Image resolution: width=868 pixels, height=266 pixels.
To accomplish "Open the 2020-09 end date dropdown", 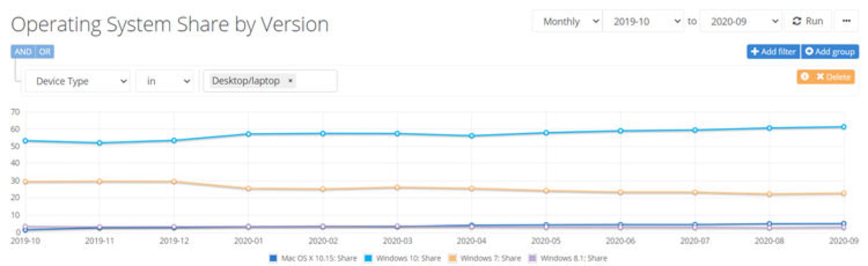I will click(x=741, y=21).
